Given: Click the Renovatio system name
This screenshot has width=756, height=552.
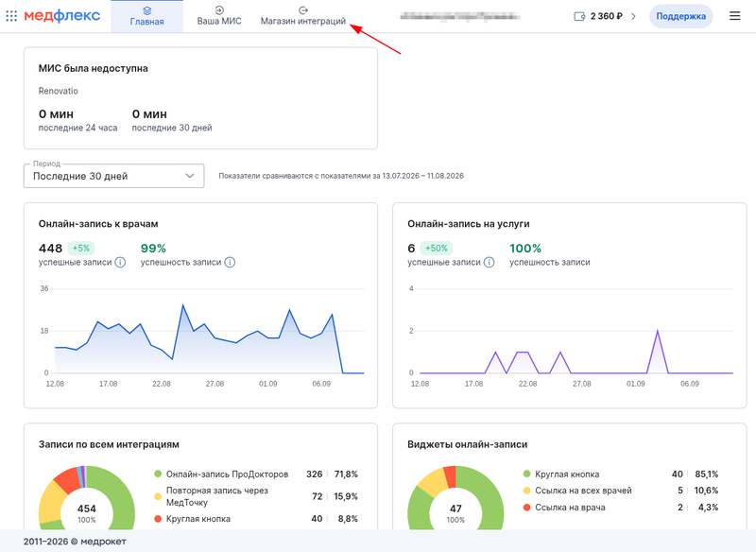Looking at the screenshot, I should coord(59,91).
